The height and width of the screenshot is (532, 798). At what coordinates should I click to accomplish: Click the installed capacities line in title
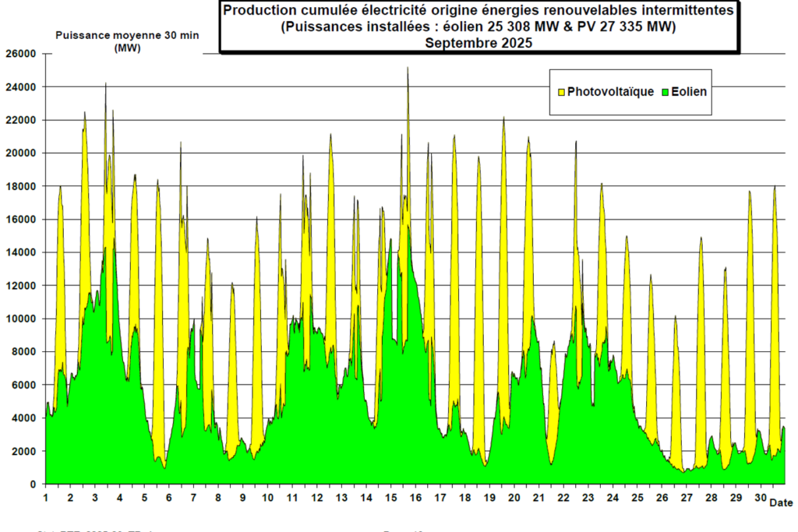(x=478, y=27)
